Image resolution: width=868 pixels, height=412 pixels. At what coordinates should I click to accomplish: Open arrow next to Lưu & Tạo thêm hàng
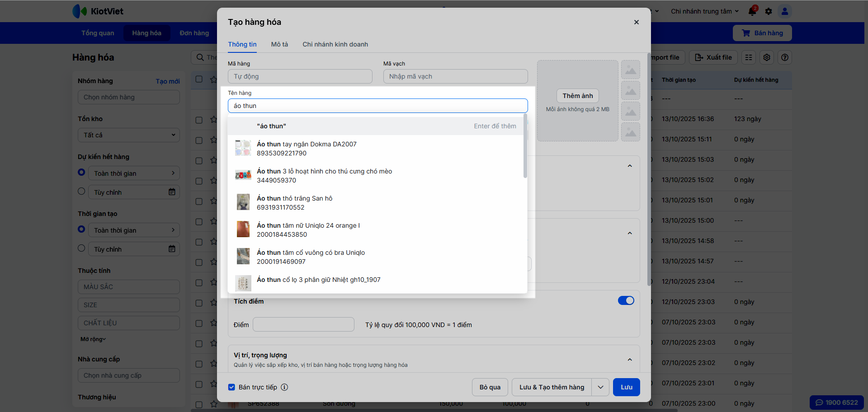(x=600, y=387)
